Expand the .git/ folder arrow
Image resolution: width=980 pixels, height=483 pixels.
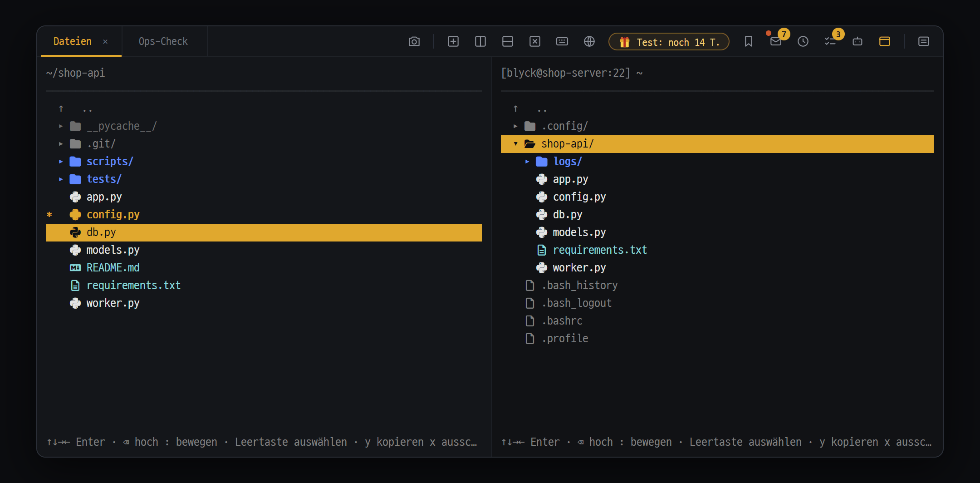coord(61,144)
